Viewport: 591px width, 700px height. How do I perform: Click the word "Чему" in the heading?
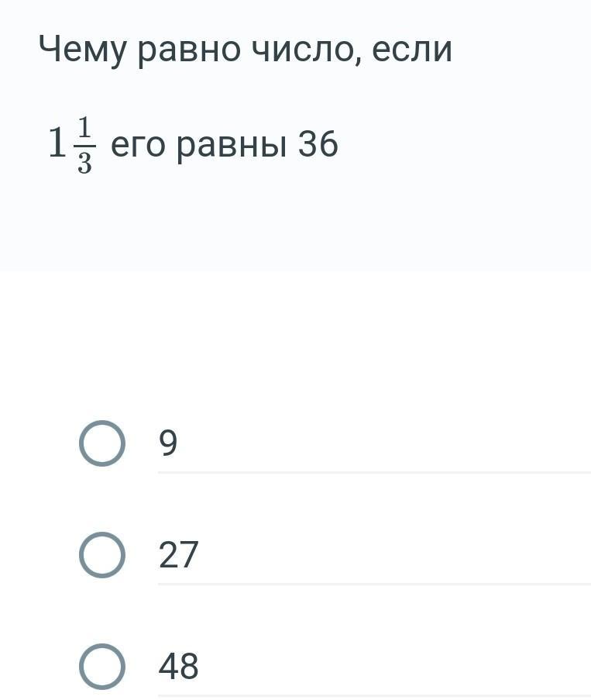point(83,50)
